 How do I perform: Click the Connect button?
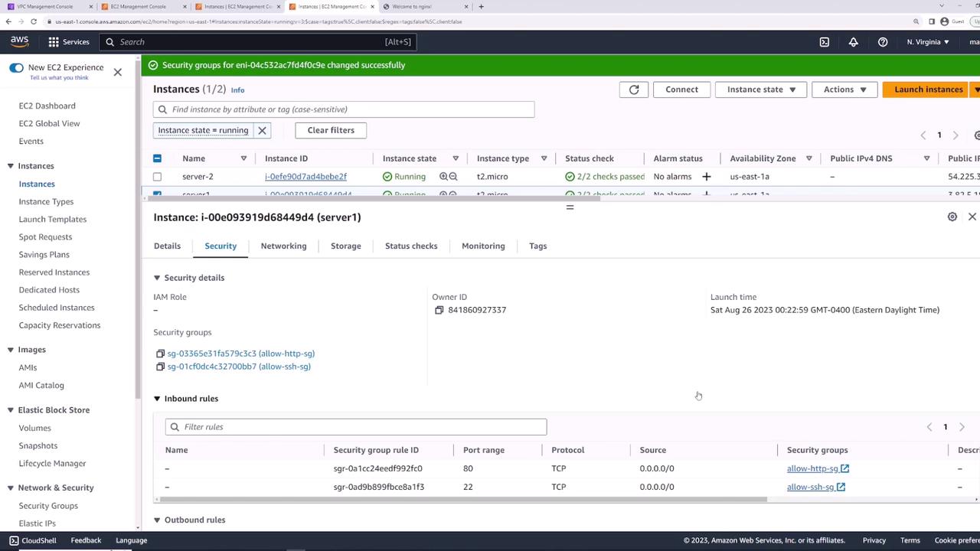tap(681, 90)
